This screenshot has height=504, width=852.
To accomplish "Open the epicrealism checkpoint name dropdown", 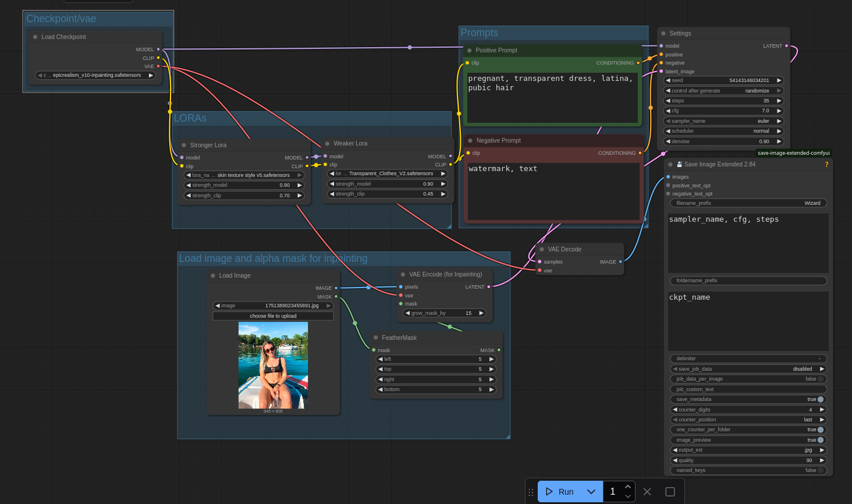I will point(95,75).
